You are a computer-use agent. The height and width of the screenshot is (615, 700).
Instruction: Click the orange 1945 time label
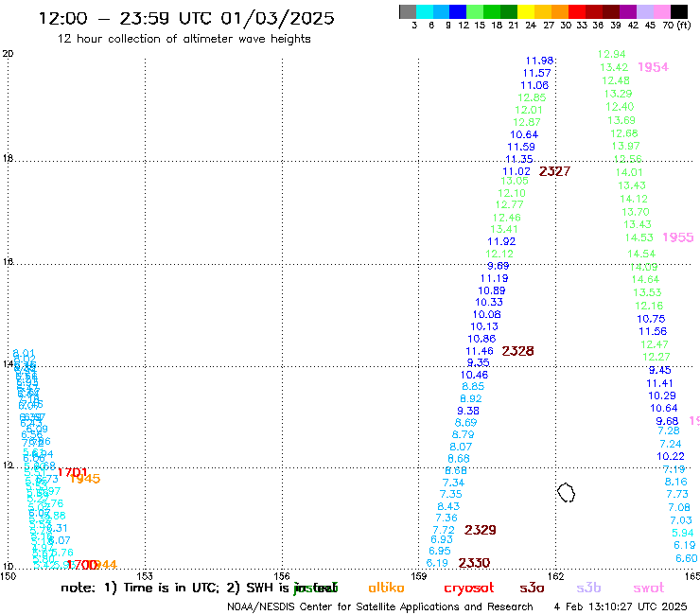[85, 479]
